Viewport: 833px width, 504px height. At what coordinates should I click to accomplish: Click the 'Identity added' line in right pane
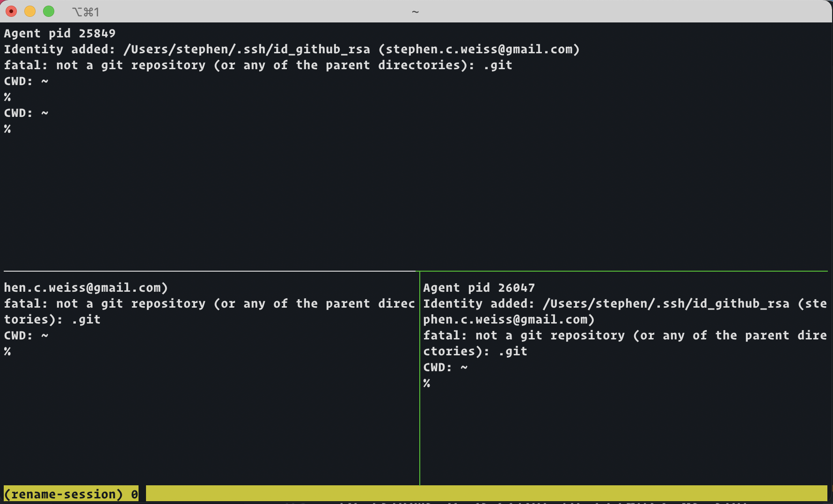(x=625, y=304)
